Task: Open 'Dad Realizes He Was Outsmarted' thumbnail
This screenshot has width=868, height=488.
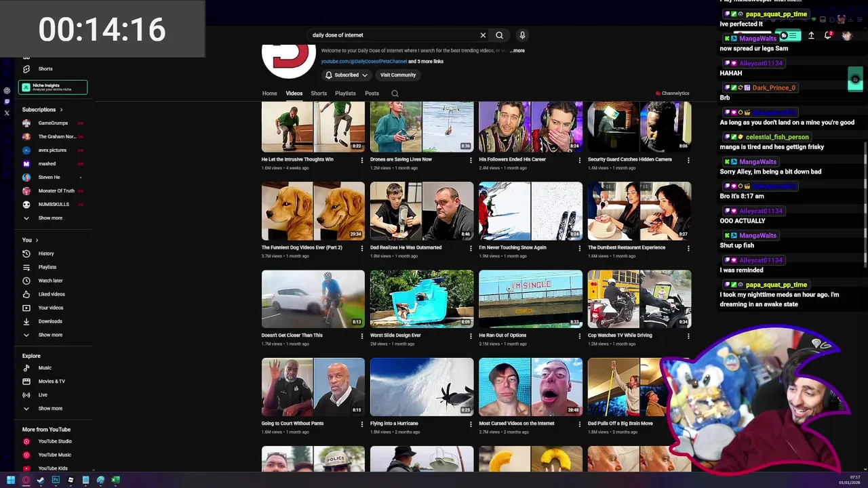Action: (x=422, y=211)
